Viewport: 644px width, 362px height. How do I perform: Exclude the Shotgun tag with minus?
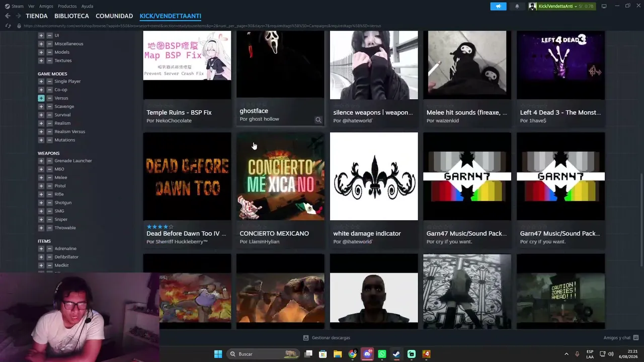(49, 203)
